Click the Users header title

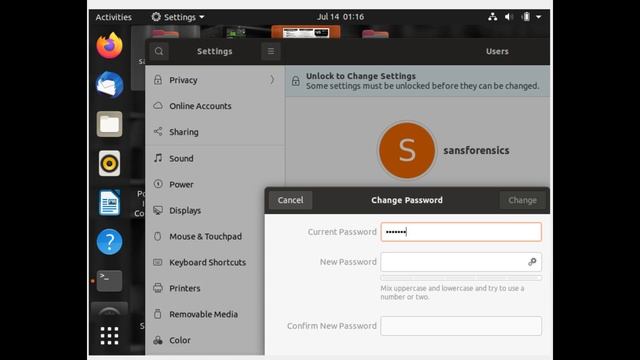click(x=497, y=51)
